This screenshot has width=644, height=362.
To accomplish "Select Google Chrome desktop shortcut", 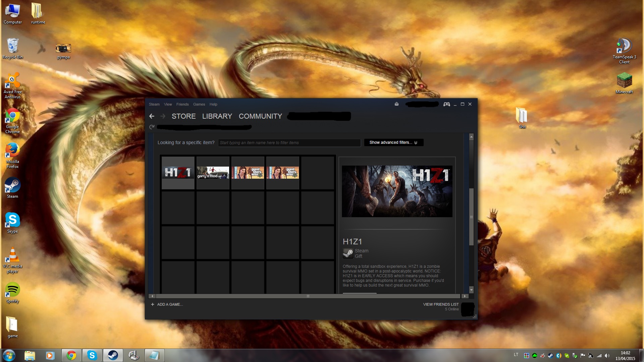I will [13, 121].
